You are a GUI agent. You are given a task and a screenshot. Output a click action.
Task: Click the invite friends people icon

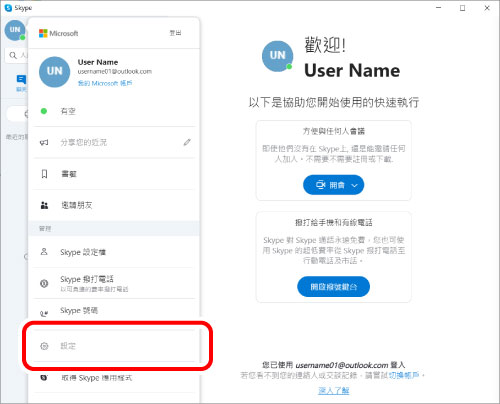click(44, 205)
